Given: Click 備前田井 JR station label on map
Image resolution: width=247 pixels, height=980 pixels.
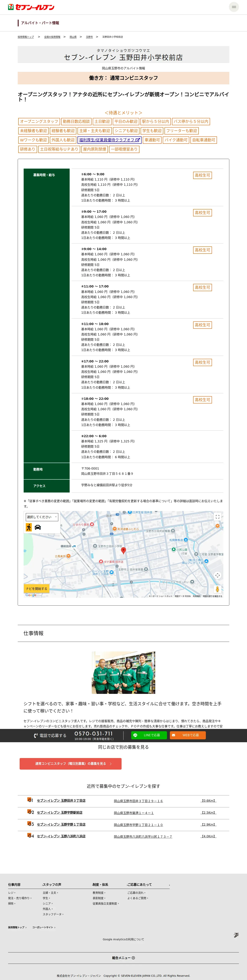Looking at the screenshot, I should click(68, 546).
